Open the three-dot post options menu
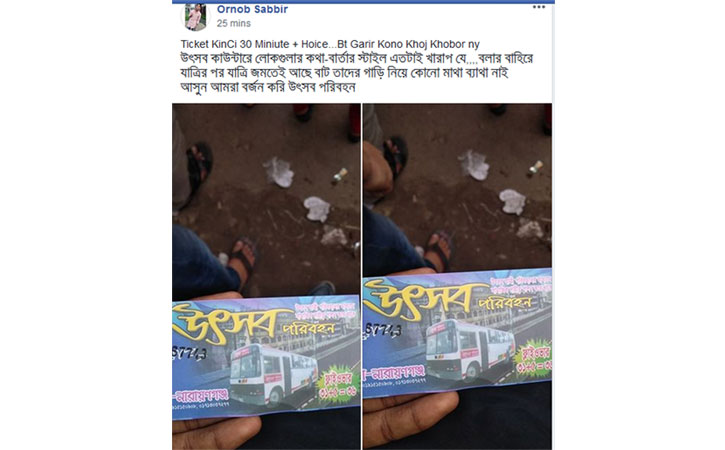The image size is (725, 450). (x=539, y=7)
